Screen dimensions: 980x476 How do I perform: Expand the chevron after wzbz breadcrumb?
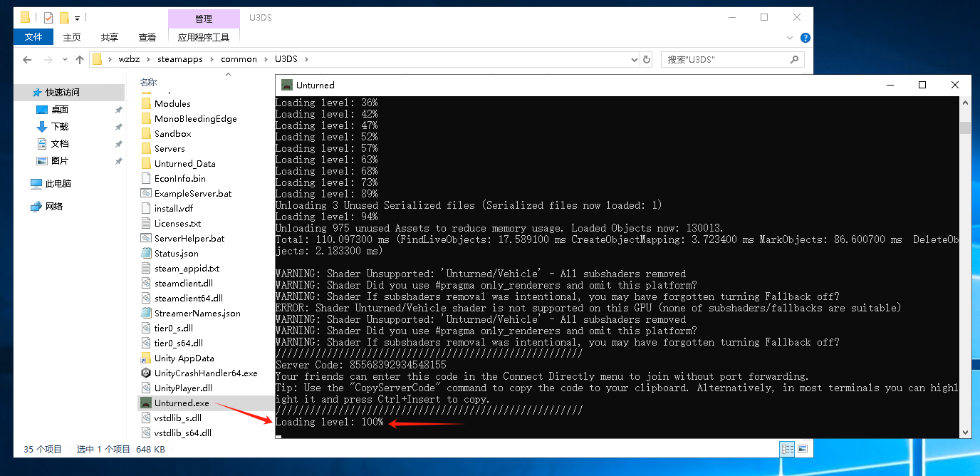(149, 59)
